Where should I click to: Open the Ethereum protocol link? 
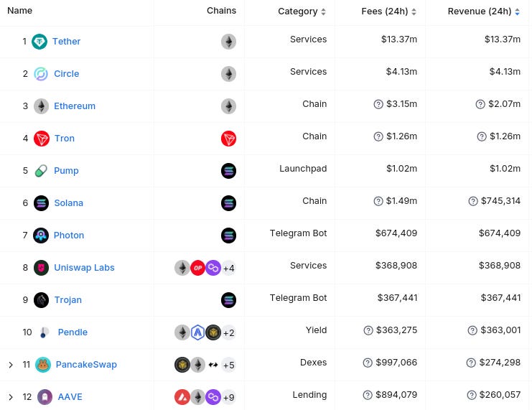click(75, 106)
